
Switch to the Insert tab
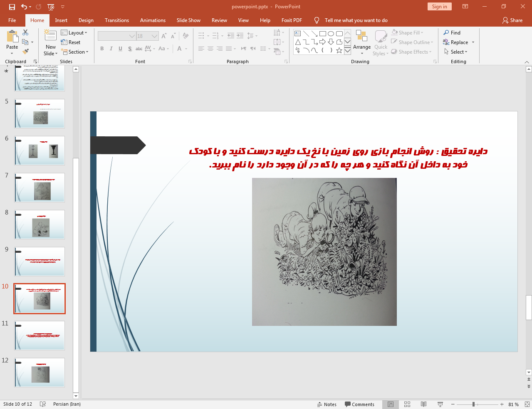pyautogui.click(x=61, y=20)
